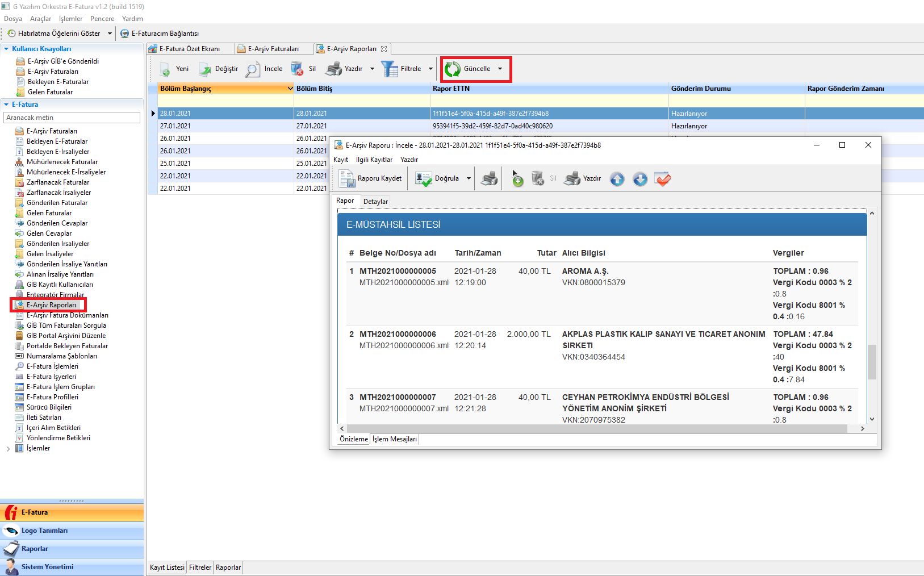
Task: Click the Sil trash icon in main toolbar
Action: point(297,69)
